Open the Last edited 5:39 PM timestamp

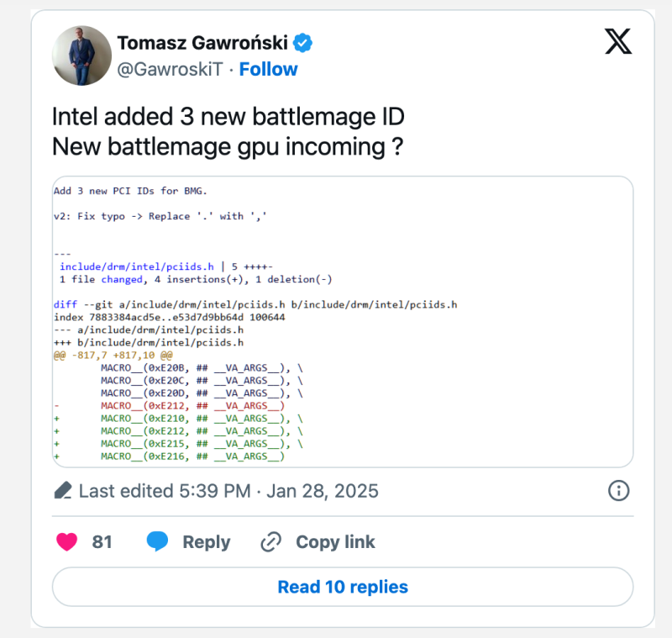[228, 491]
